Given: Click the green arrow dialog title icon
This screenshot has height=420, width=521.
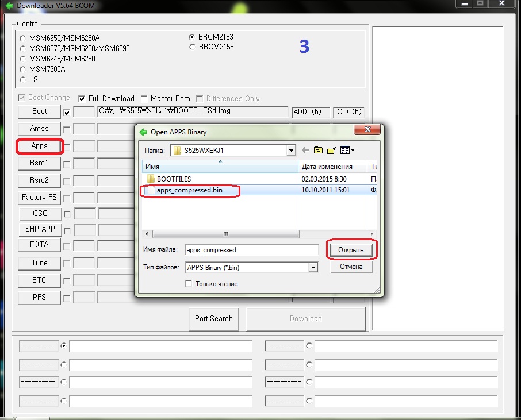Looking at the screenshot, I should 143,132.
